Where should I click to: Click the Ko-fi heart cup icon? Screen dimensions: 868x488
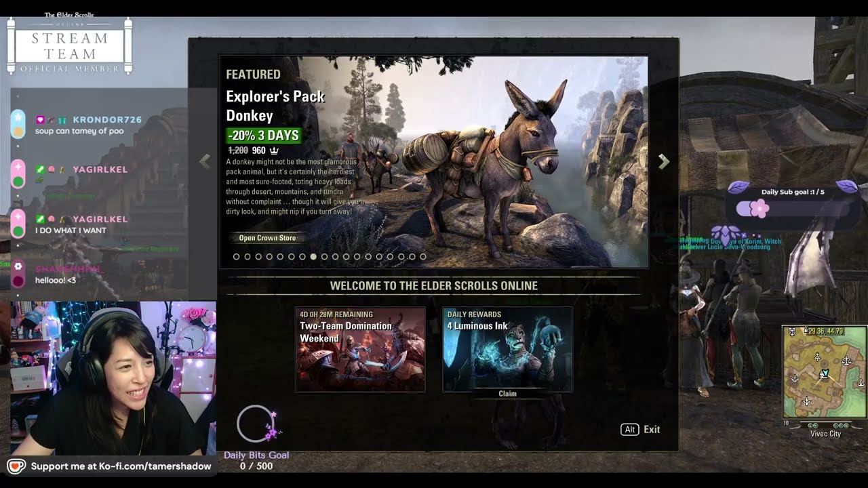pyautogui.click(x=16, y=466)
